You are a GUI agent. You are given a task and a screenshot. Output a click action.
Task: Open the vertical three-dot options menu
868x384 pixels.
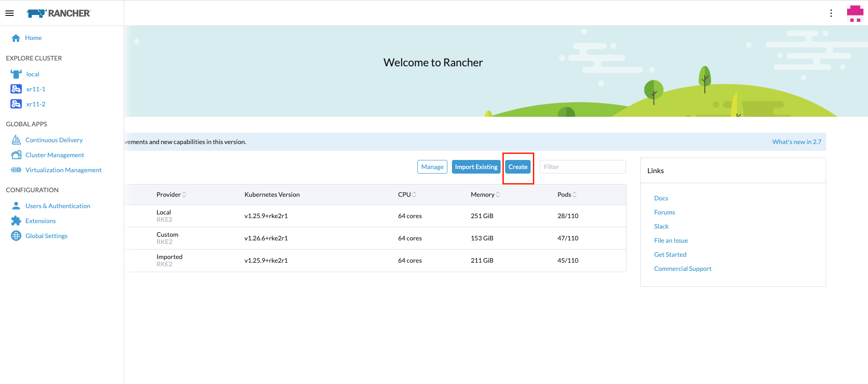[x=831, y=13]
